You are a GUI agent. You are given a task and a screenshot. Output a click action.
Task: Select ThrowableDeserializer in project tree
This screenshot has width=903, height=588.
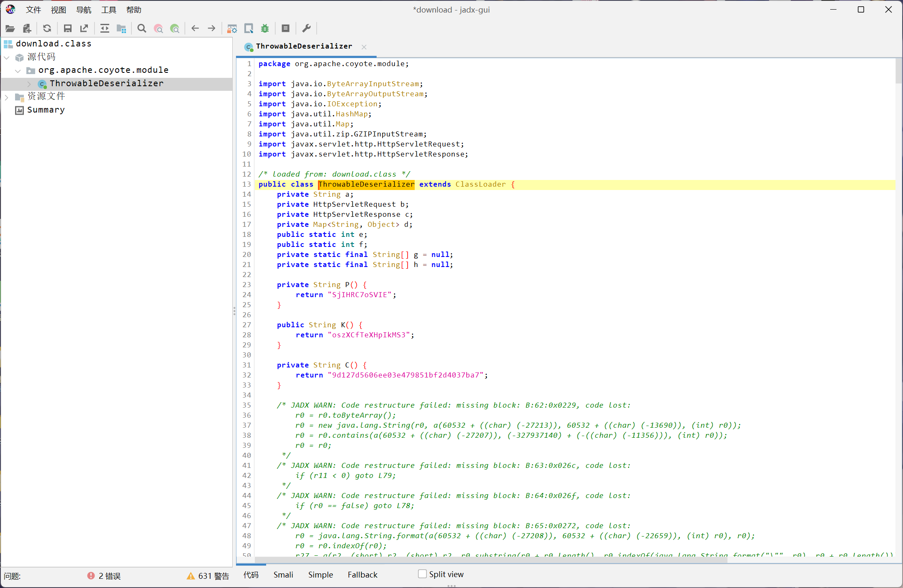coord(107,84)
